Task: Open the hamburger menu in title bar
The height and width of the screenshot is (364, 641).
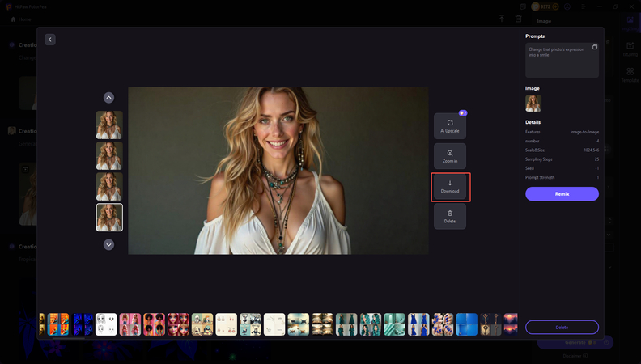Action: (x=584, y=6)
